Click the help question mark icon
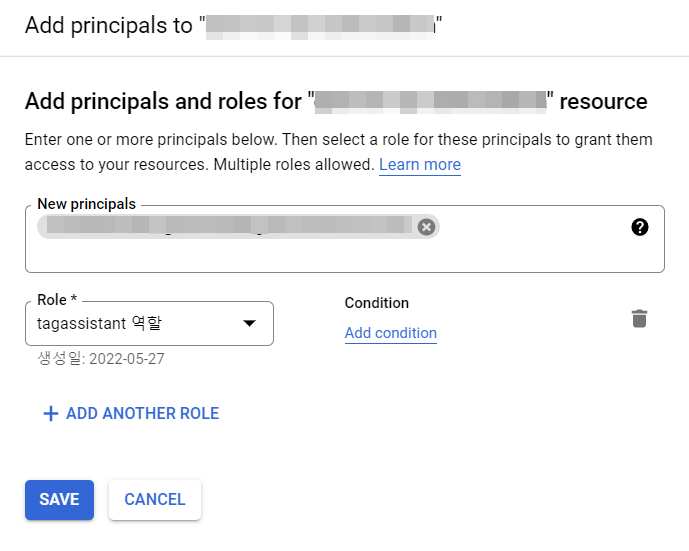The width and height of the screenshot is (689, 551). 640,227
